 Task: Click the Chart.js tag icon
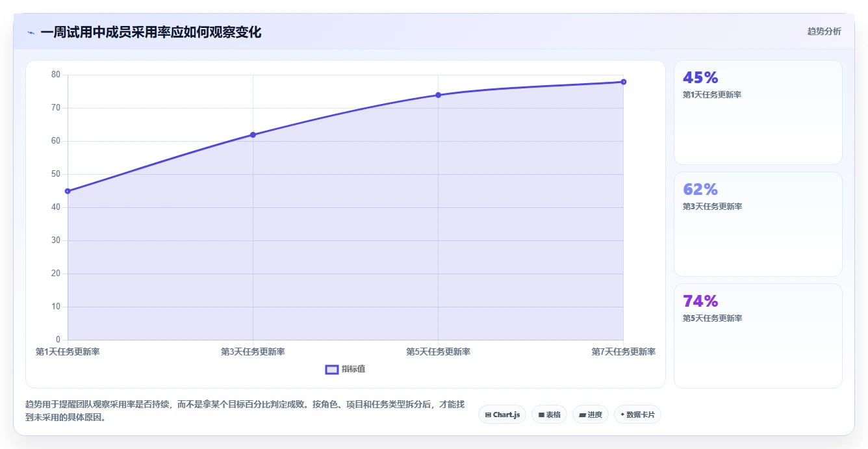(x=488, y=415)
